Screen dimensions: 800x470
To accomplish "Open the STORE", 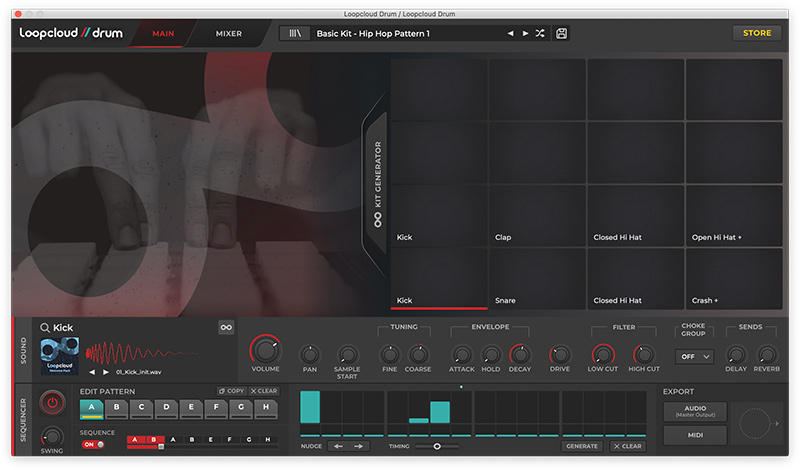I will [757, 33].
